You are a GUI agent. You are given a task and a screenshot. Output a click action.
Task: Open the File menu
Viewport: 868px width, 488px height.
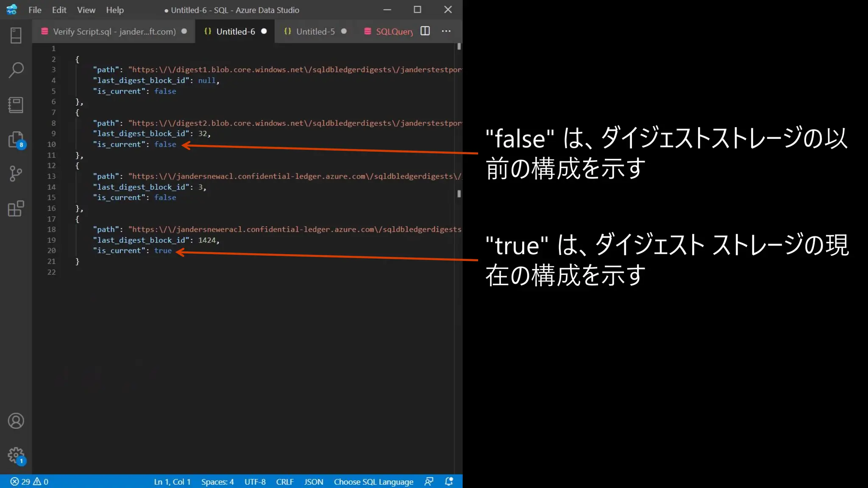pos(35,10)
